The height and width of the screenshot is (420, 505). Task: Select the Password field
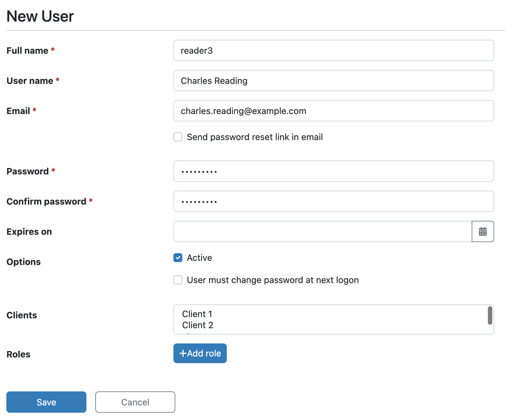pos(333,171)
